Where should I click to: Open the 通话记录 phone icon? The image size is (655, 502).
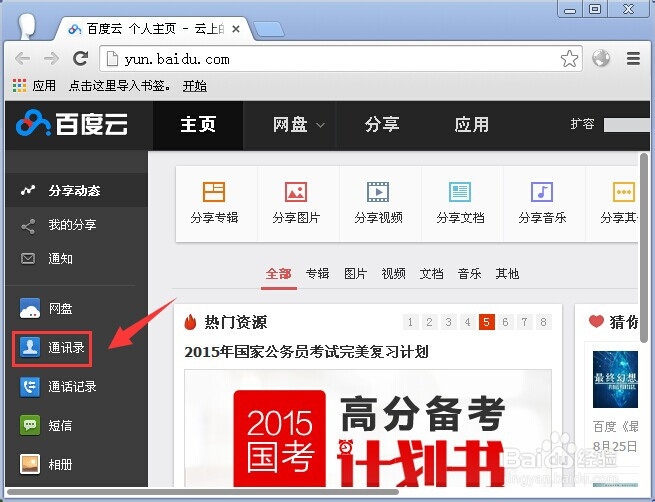point(30,386)
